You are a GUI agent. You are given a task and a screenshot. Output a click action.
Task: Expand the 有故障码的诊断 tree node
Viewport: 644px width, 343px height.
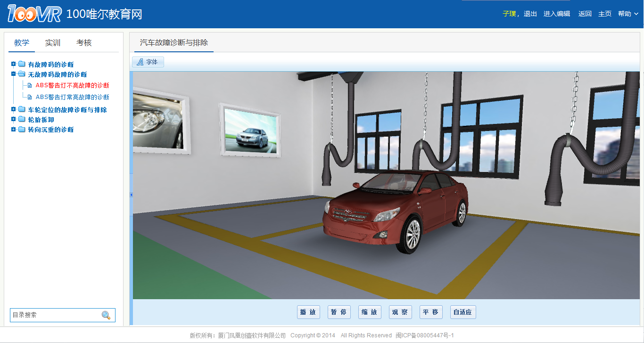14,64
